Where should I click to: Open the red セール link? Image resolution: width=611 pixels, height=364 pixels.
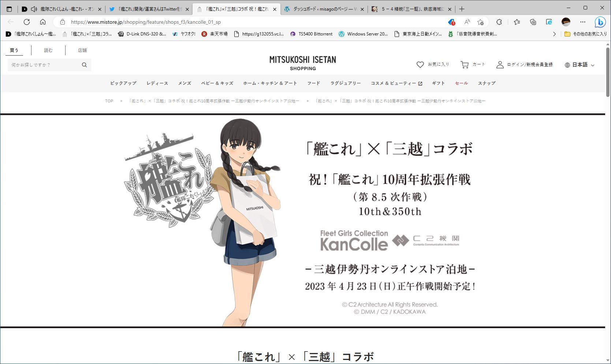[461, 83]
